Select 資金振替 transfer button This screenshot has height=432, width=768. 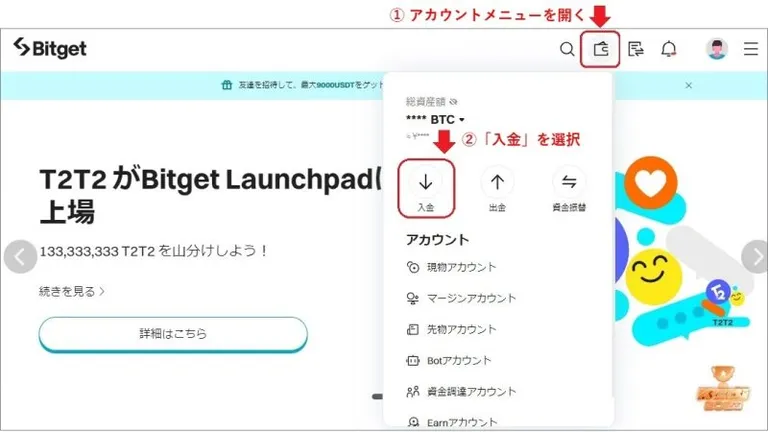[569, 189]
